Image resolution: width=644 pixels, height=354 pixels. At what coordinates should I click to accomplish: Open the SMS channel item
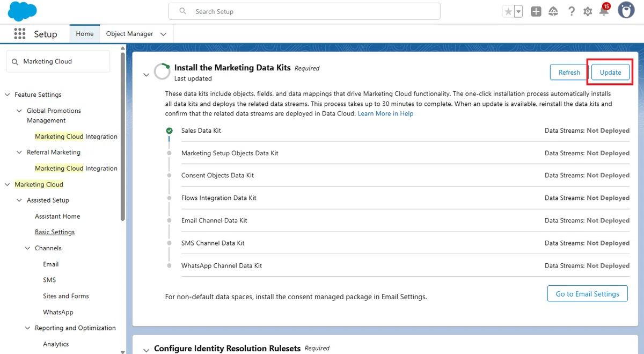[x=49, y=280]
